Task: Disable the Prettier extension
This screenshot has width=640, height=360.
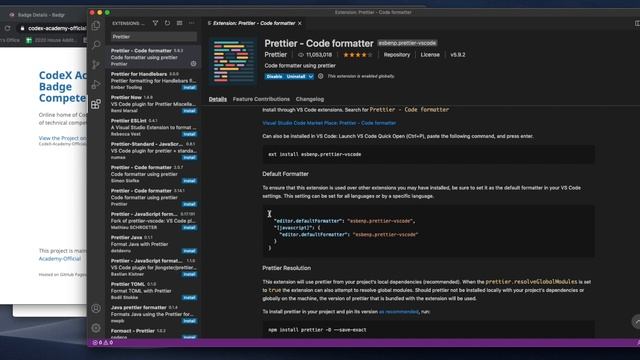Action: 274,76
